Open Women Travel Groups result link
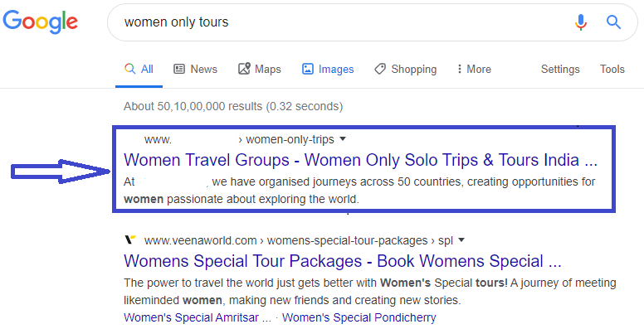This screenshot has height=329, width=644. coord(361,160)
